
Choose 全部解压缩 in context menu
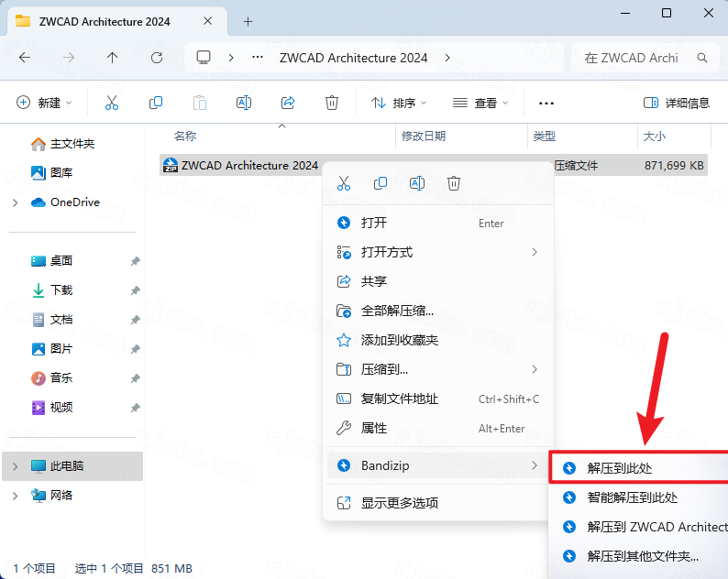397,311
